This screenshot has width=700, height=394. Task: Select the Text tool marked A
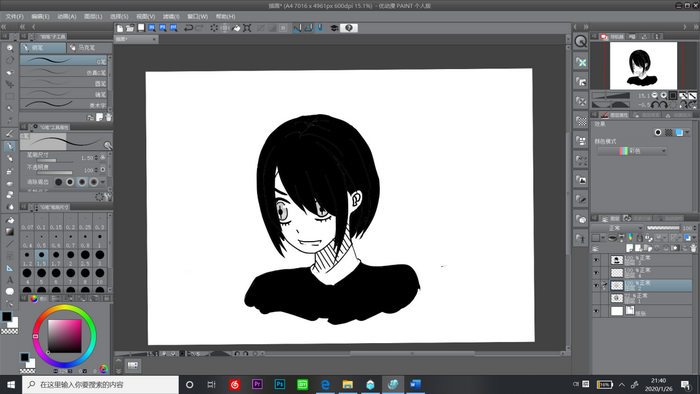[x=9, y=280]
